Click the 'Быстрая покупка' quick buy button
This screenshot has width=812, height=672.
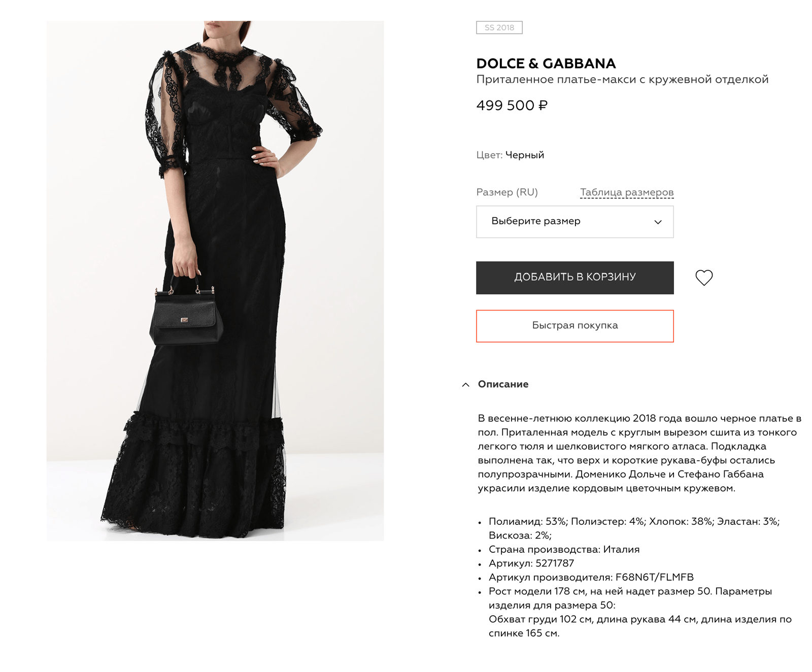pos(574,326)
